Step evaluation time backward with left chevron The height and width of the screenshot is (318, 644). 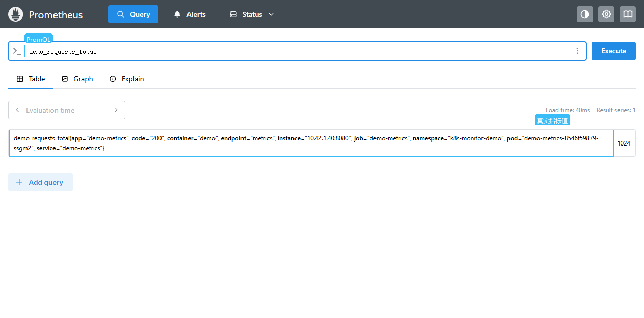(x=17, y=110)
